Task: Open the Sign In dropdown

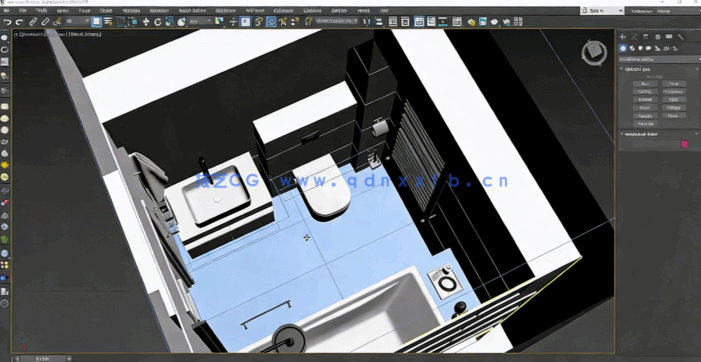Action: 601,10
